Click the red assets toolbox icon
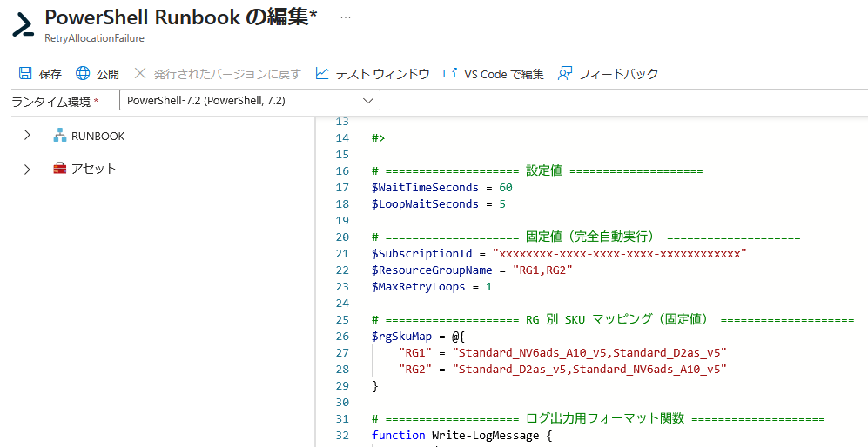This screenshot has height=447, width=868. [x=60, y=169]
